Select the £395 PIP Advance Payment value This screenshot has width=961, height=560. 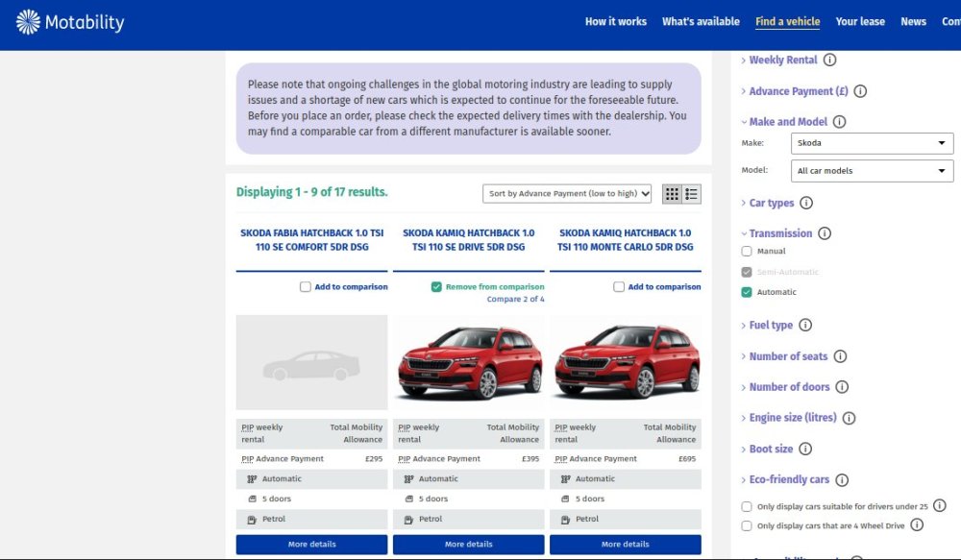[x=530, y=459]
